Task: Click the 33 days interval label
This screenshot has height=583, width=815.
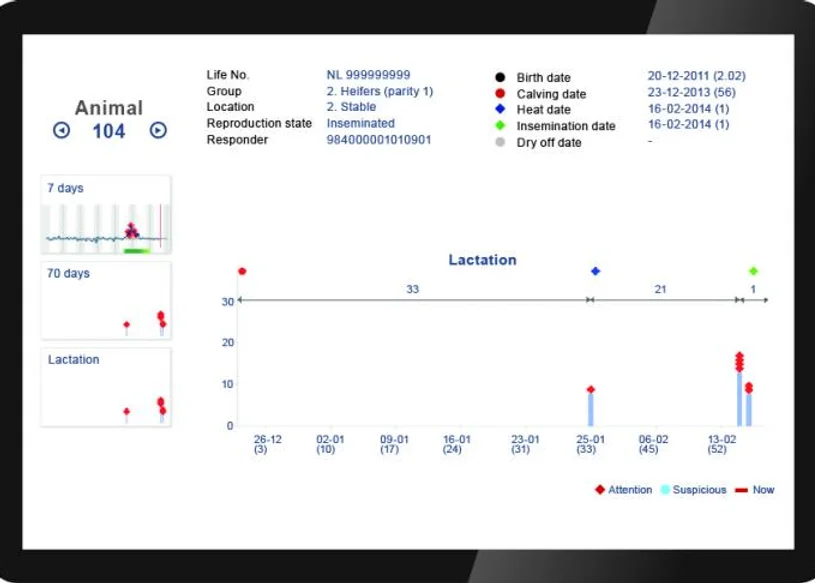Action: coord(412,289)
